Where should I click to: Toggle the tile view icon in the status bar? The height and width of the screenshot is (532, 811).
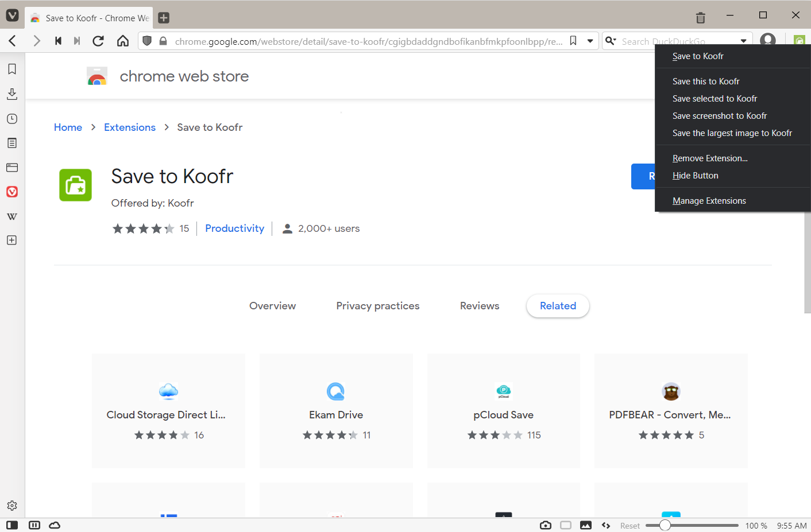pyautogui.click(x=566, y=525)
